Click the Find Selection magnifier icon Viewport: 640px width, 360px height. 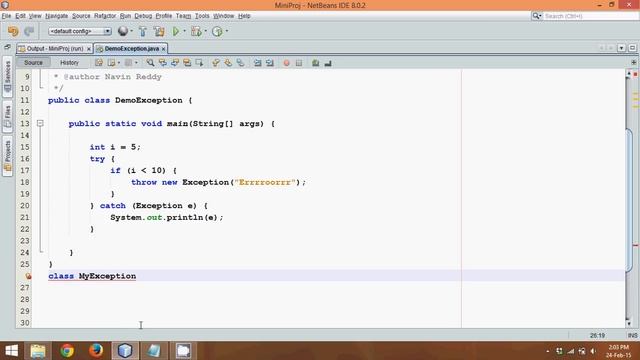(150, 63)
